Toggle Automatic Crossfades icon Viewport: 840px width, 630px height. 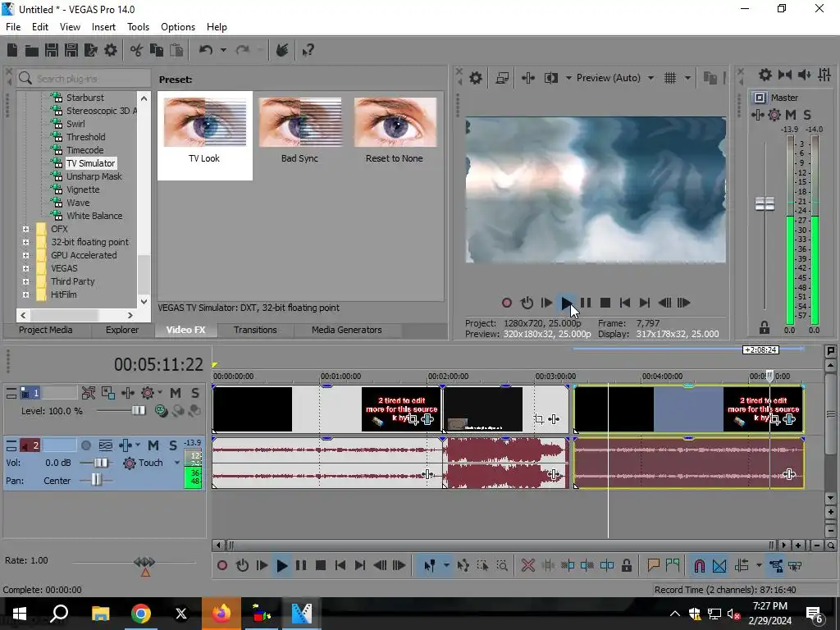(719, 565)
